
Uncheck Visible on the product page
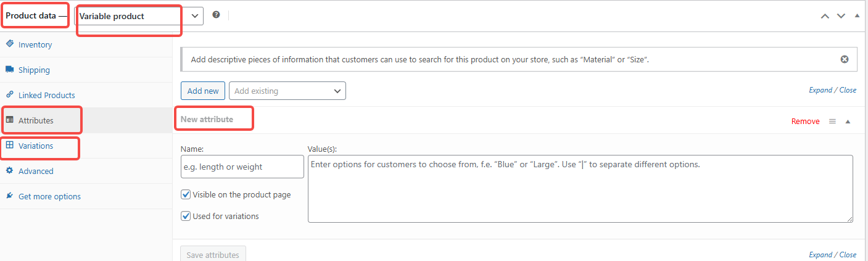click(x=186, y=194)
